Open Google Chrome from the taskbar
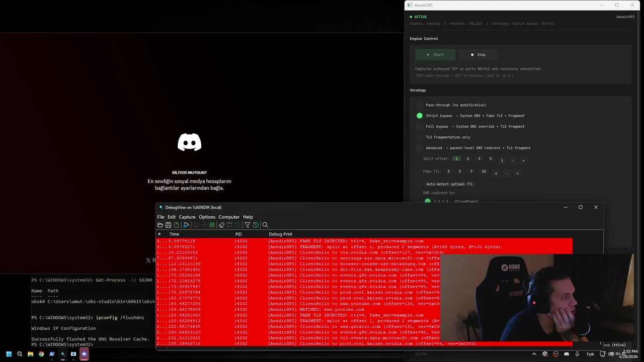Image resolution: width=644 pixels, height=362 pixels. (41, 354)
